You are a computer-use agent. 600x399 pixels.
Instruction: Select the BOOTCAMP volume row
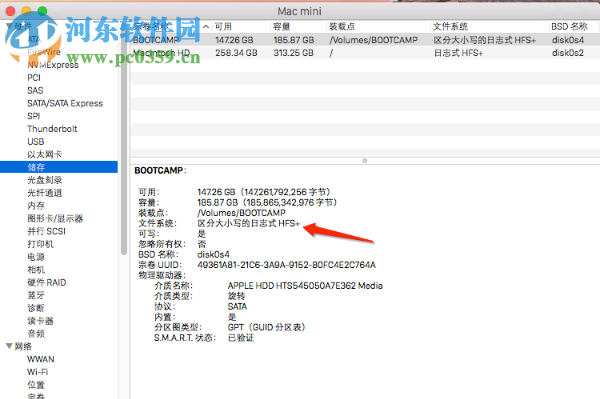tap(365, 40)
